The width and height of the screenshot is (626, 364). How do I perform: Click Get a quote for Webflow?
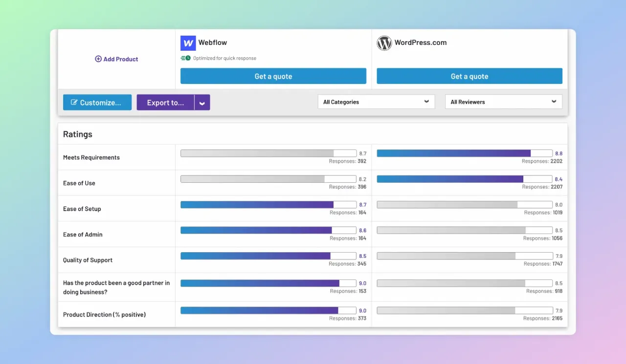point(273,76)
